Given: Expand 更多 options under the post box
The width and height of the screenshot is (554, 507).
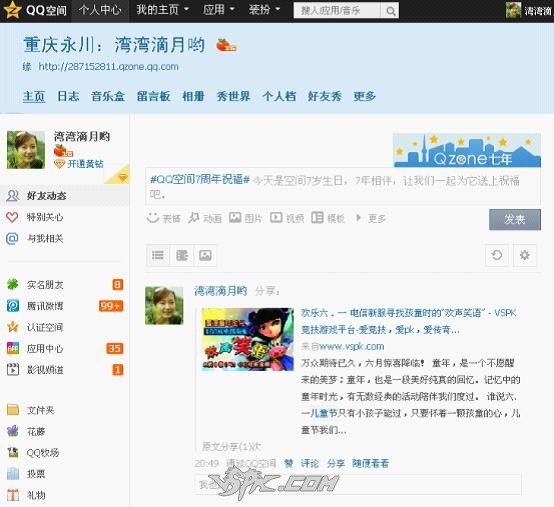Looking at the screenshot, I should [x=371, y=218].
